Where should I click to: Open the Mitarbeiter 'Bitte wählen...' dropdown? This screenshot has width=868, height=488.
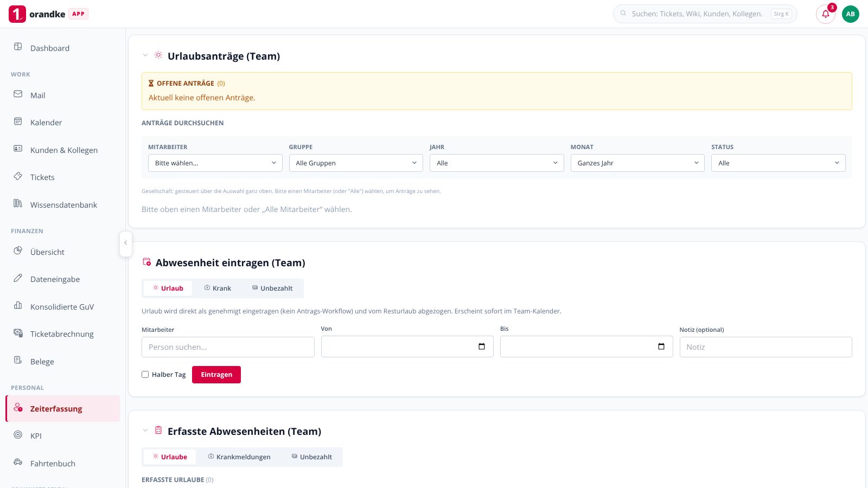point(215,163)
